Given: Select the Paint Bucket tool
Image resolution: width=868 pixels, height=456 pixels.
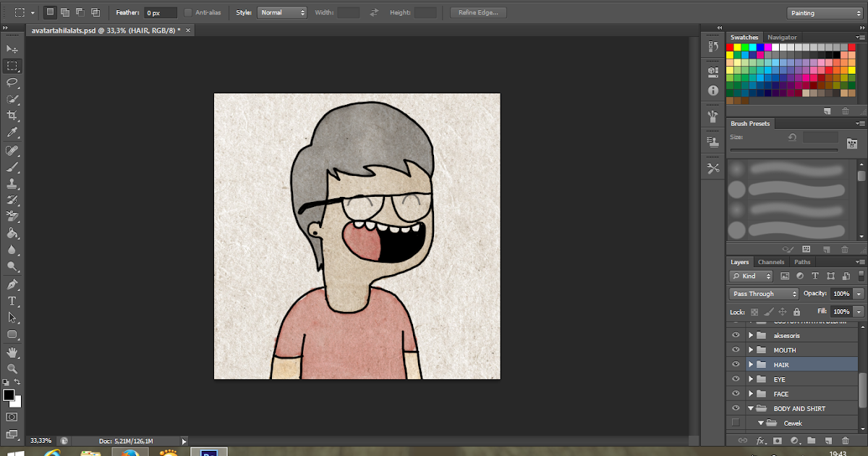Looking at the screenshot, I should (12, 233).
